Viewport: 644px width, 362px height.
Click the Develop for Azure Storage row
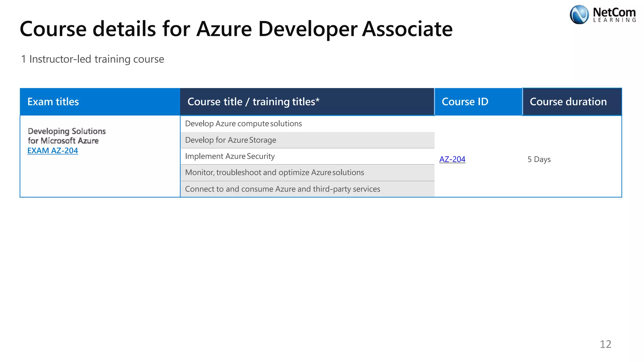tap(307, 140)
